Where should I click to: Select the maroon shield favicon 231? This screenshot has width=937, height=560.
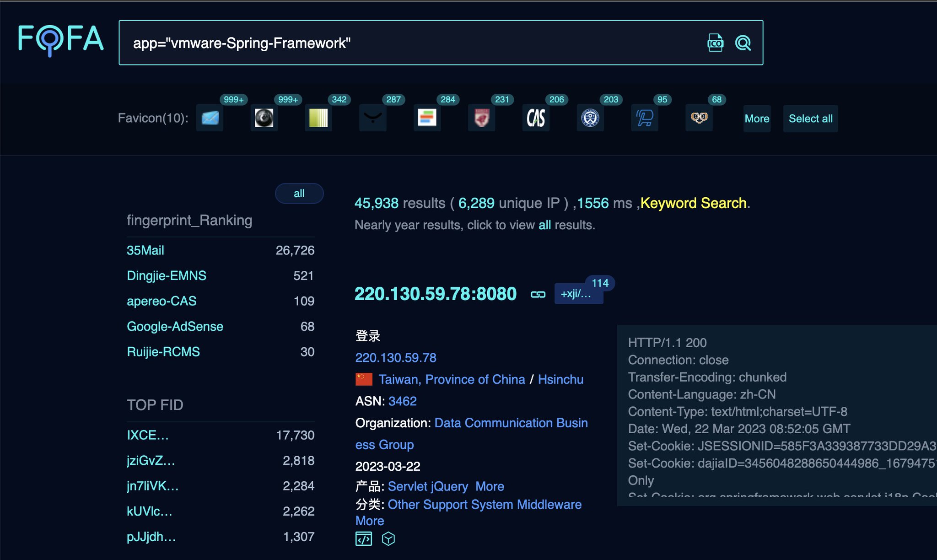[x=482, y=118]
